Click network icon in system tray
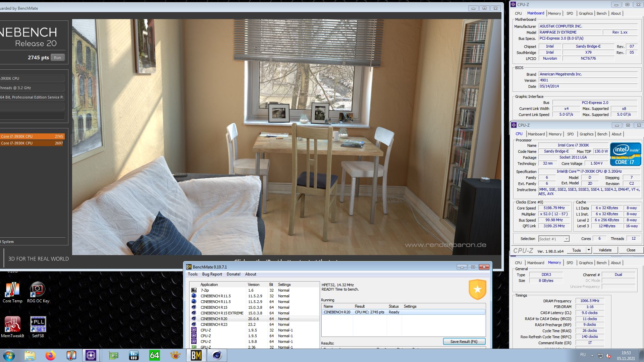The width and height of the screenshot is (644, 362). (600, 356)
